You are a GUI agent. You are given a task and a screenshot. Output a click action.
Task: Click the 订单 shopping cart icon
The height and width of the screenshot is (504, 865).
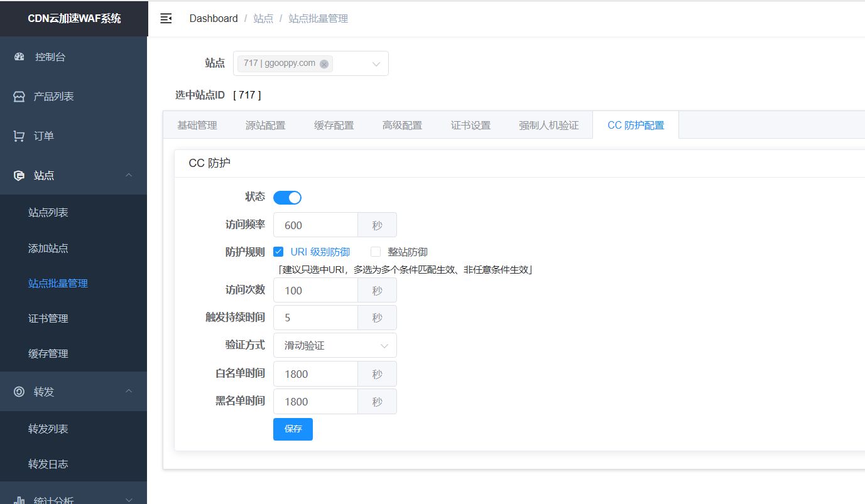click(x=19, y=136)
